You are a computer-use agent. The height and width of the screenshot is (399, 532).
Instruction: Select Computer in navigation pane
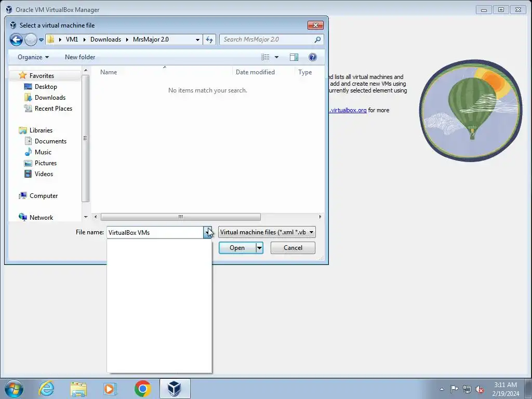click(44, 196)
